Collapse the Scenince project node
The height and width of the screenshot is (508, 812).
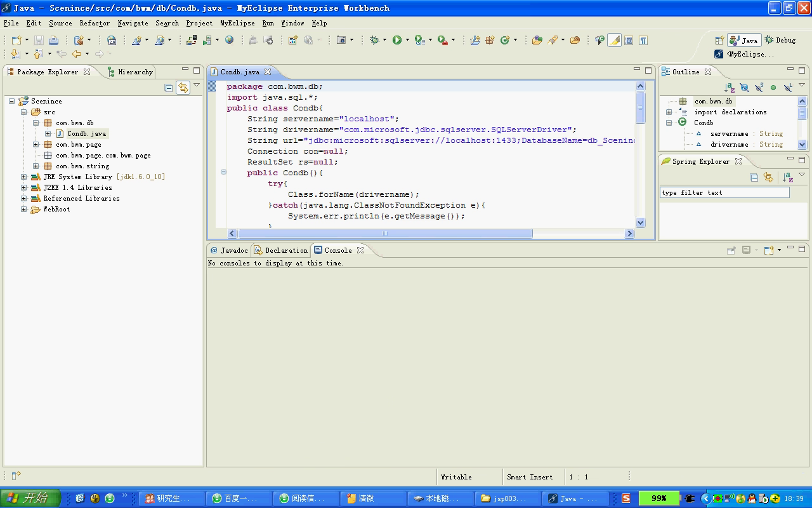point(12,101)
